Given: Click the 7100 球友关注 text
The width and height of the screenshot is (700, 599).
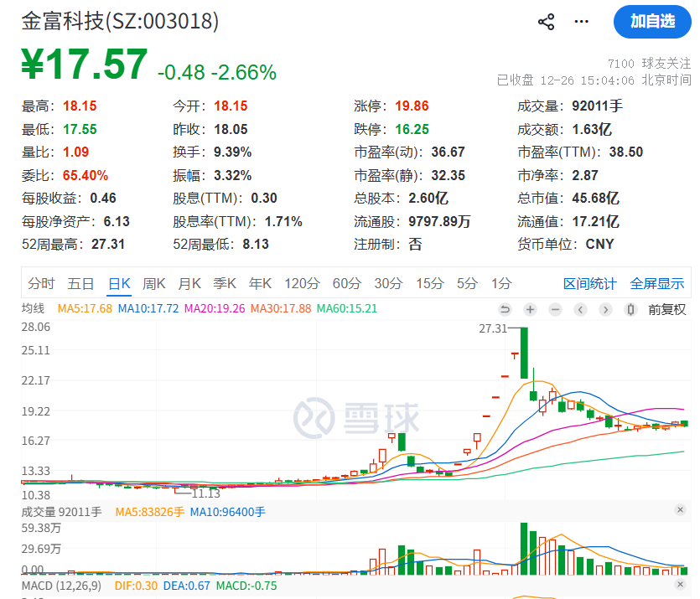Looking at the screenshot, I should point(649,64).
